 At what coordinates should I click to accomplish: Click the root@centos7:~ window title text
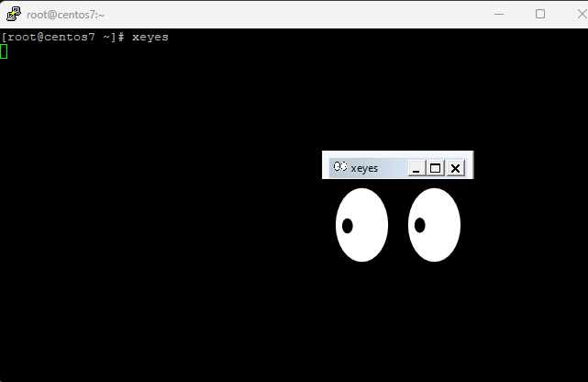65,15
